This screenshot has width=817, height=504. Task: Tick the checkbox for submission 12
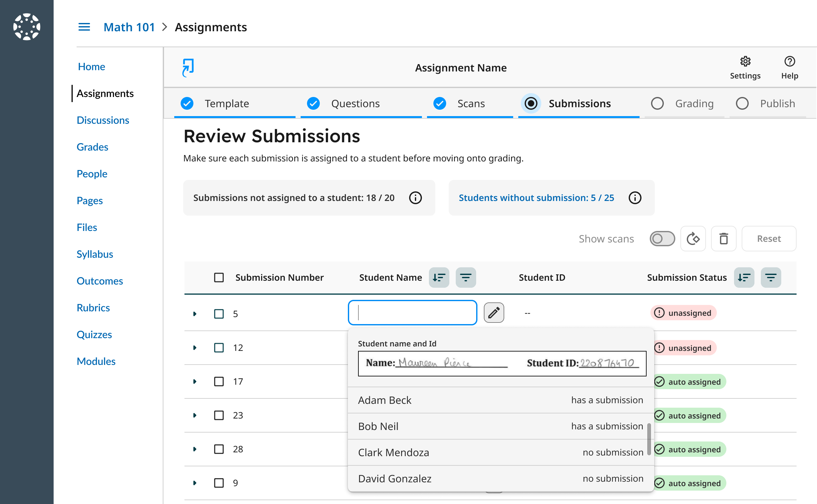coord(219,348)
